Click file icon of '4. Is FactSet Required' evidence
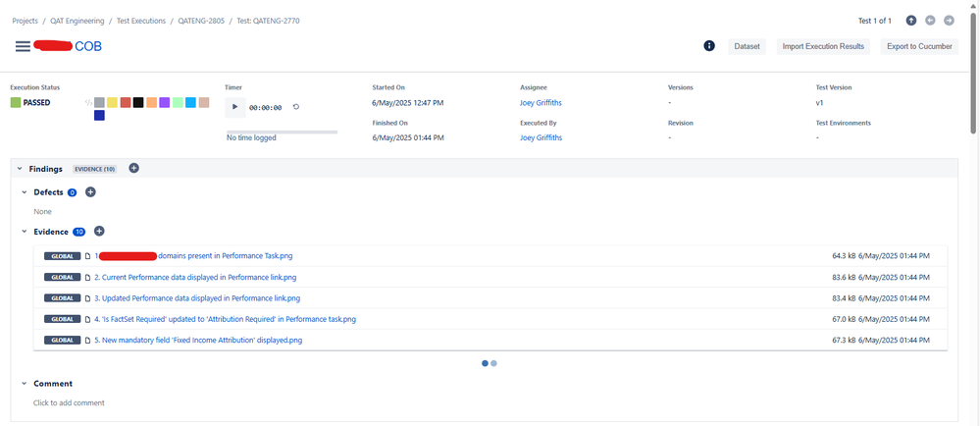 pyautogui.click(x=88, y=319)
